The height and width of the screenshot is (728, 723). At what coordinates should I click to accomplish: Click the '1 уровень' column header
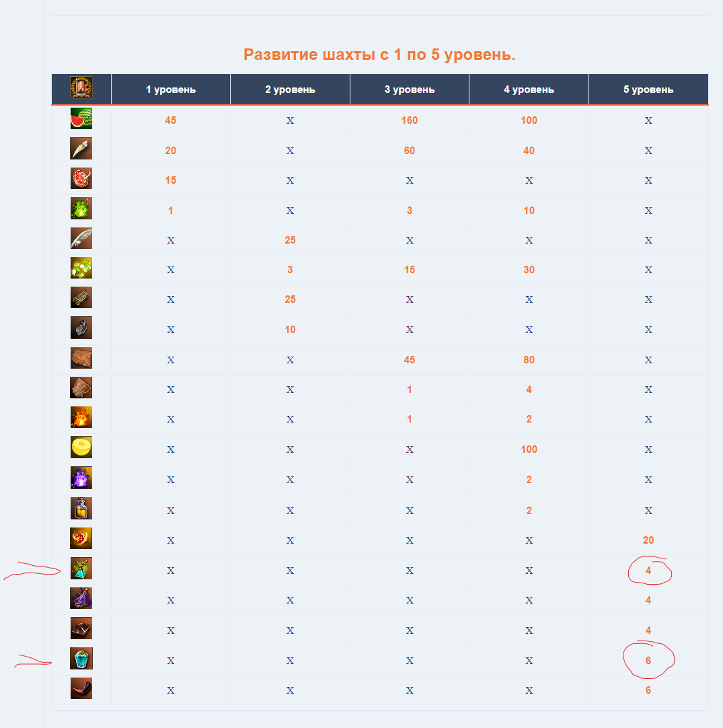[x=171, y=89]
